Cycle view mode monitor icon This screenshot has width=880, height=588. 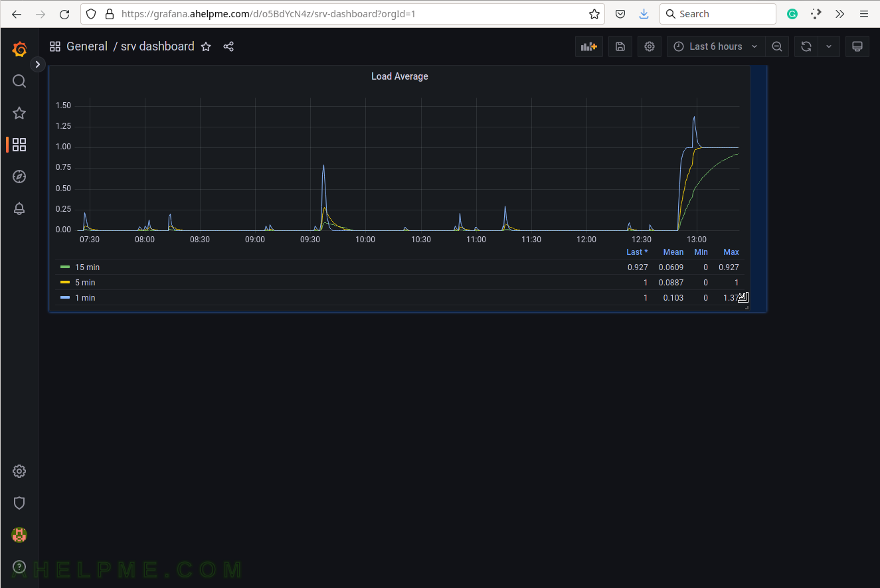click(857, 46)
